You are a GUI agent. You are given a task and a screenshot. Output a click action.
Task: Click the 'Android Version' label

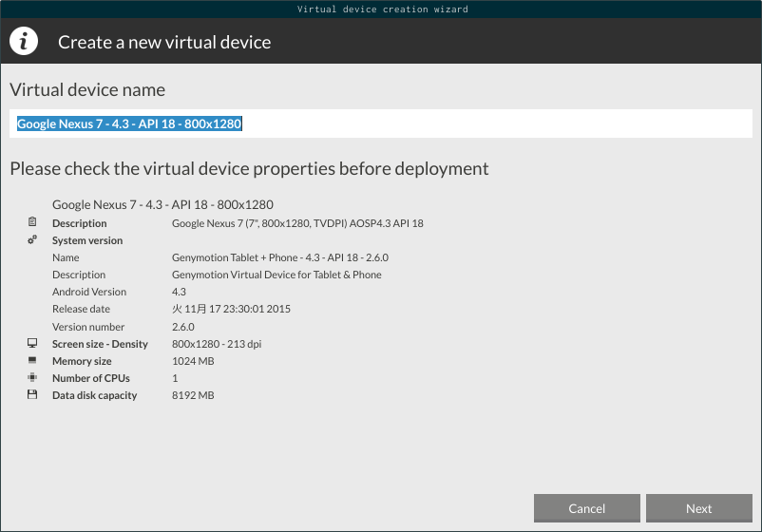[89, 292]
